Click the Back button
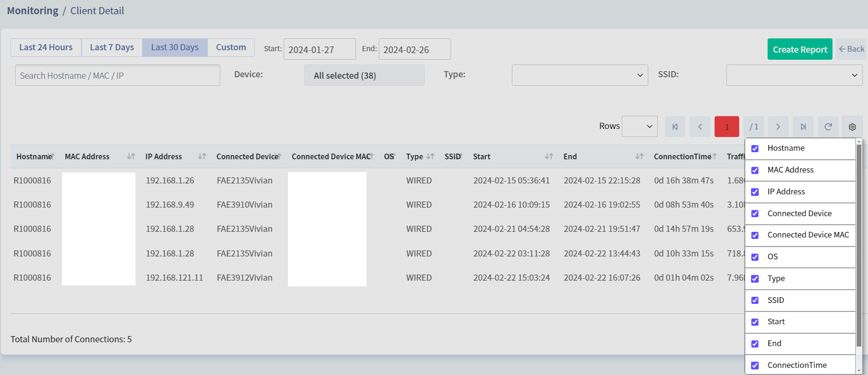This screenshot has width=868, height=375. click(x=851, y=49)
